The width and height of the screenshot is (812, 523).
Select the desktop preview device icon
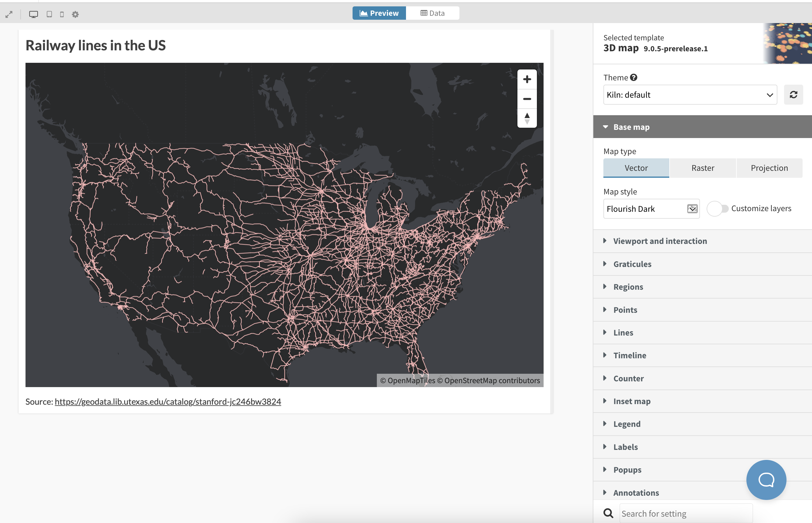[33, 14]
